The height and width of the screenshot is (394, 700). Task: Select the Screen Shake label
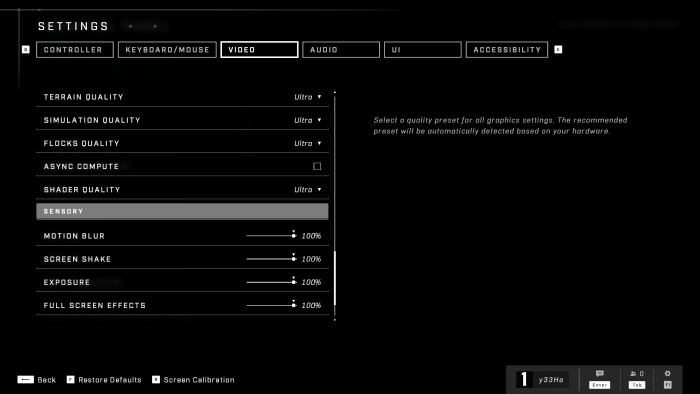[77, 259]
